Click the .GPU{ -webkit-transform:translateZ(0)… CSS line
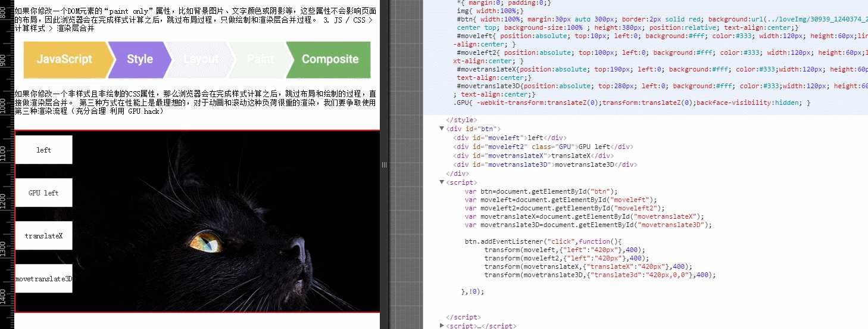This screenshot has height=329, width=868. point(632,103)
